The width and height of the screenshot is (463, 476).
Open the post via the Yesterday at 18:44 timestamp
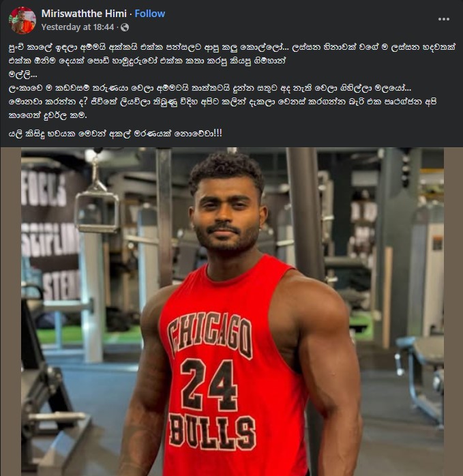point(78,27)
